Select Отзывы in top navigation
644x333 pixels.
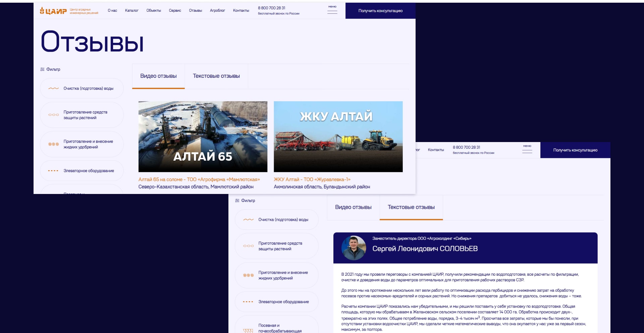tap(196, 11)
